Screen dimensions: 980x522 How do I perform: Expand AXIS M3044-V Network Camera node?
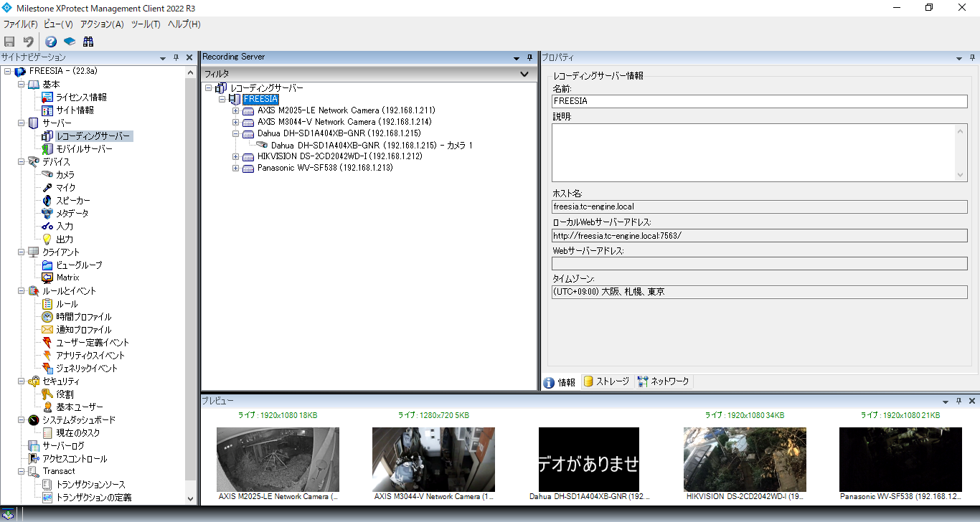pyautogui.click(x=235, y=122)
